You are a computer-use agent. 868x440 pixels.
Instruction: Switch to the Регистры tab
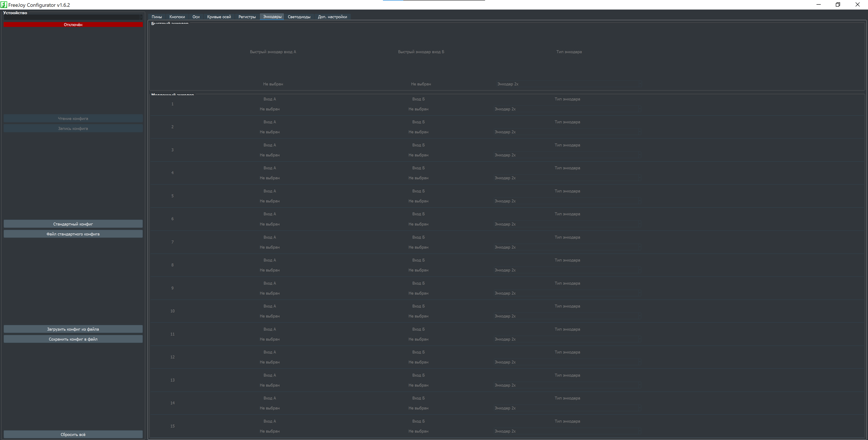click(247, 17)
